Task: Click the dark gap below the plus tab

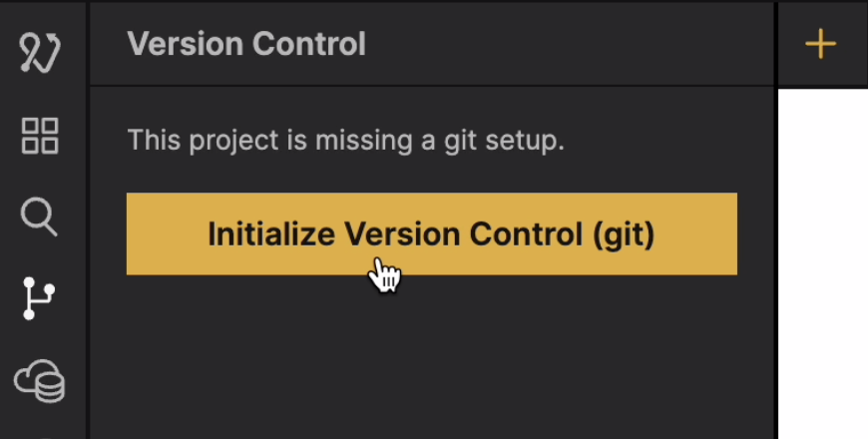Action: point(822,88)
